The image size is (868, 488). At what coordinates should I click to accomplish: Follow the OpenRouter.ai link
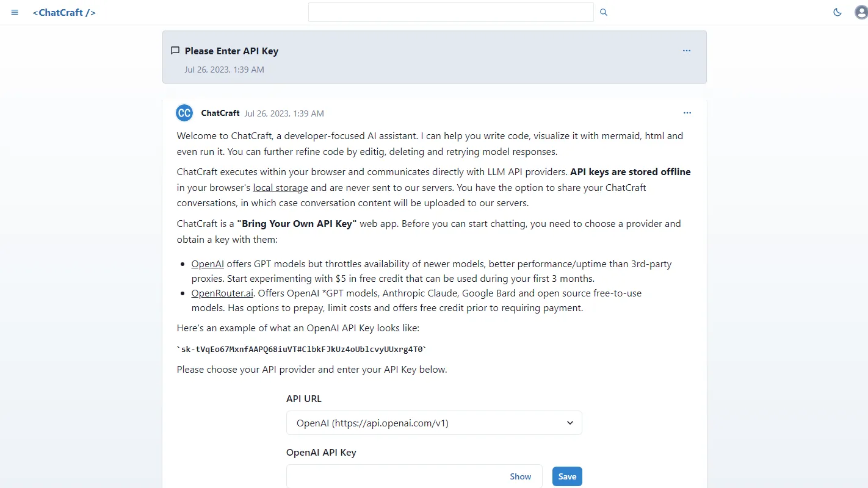point(222,293)
